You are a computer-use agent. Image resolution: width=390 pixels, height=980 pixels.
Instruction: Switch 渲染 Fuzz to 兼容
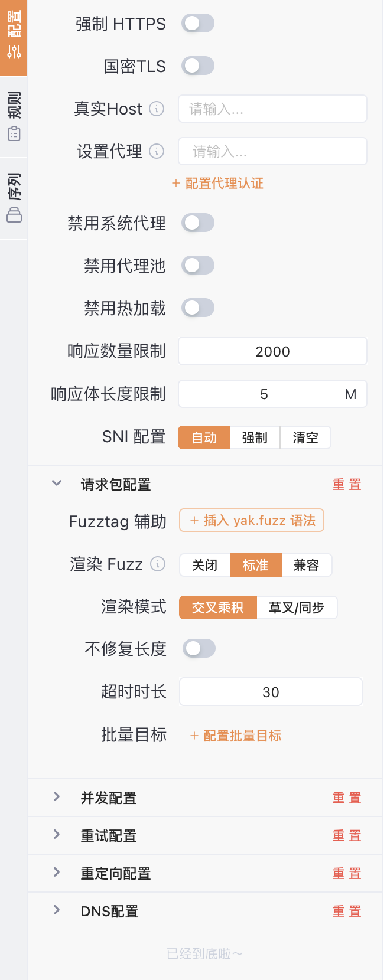pyautogui.click(x=306, y=565)
